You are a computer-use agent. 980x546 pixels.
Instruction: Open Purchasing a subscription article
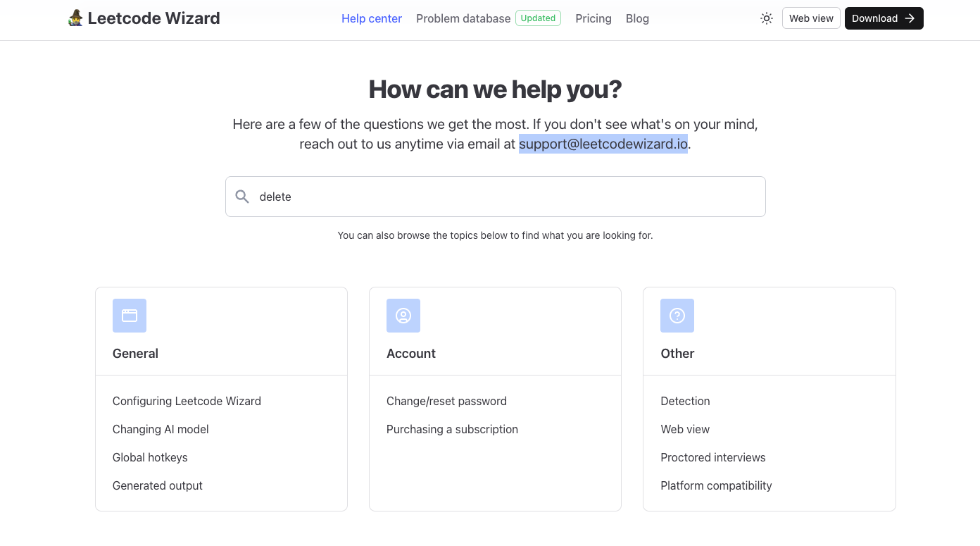click(452, 429)
